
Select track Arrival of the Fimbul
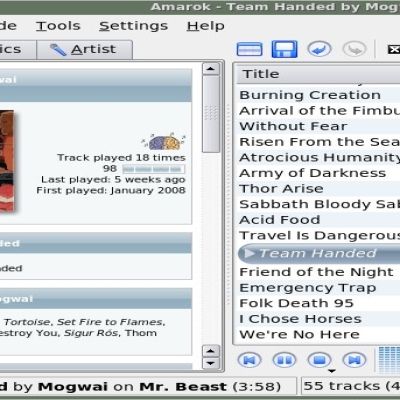point(318,111)
